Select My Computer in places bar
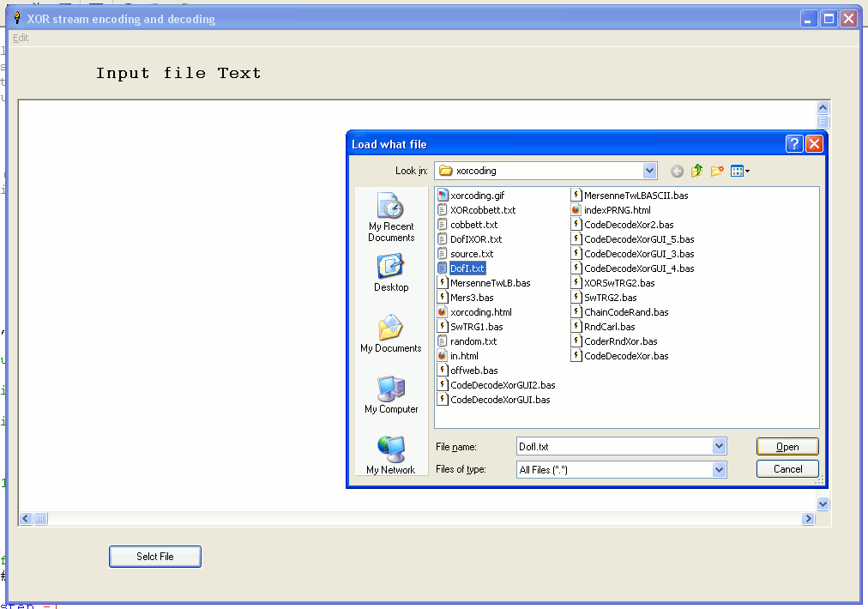The image size is (868, 609). tap(391, 395)
